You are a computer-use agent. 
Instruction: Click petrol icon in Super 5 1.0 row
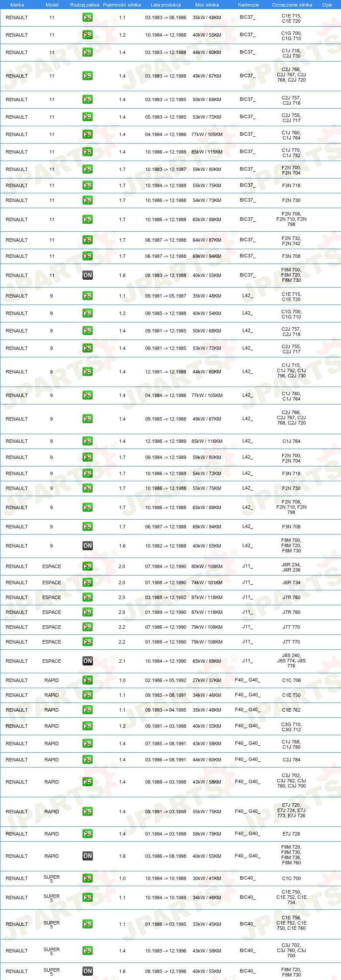(87, 878)
